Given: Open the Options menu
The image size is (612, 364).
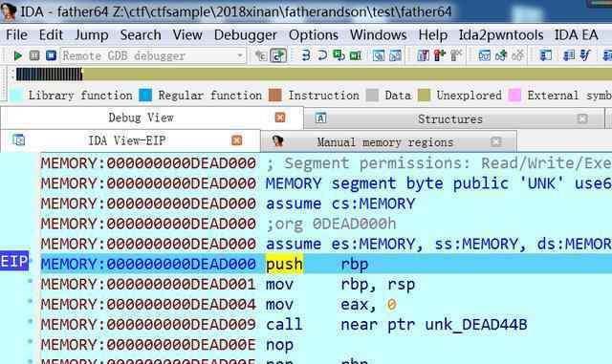Looking at the screenshot, I should pos(314,34).
